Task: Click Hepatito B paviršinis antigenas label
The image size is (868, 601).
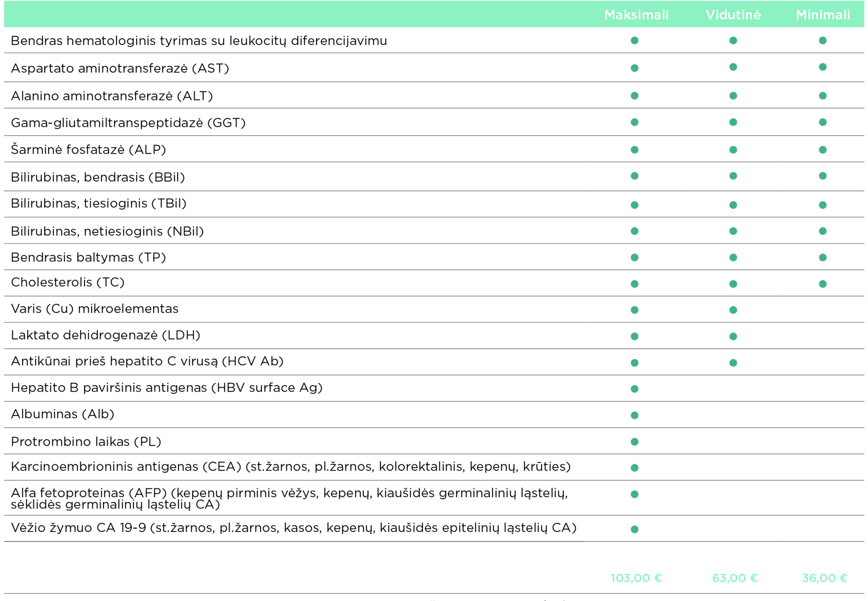Action: coord(167,388)
